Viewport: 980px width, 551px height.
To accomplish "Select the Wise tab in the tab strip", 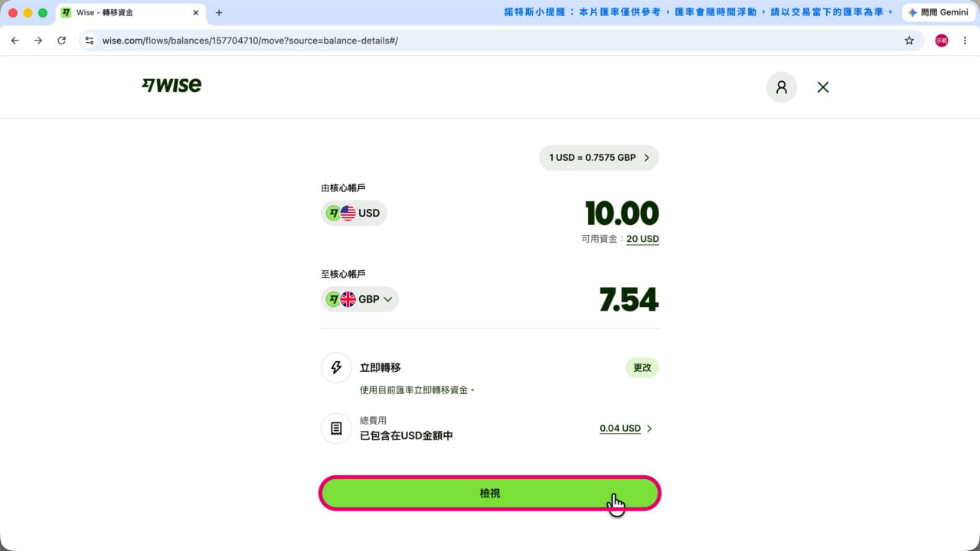I will point(130,13).
